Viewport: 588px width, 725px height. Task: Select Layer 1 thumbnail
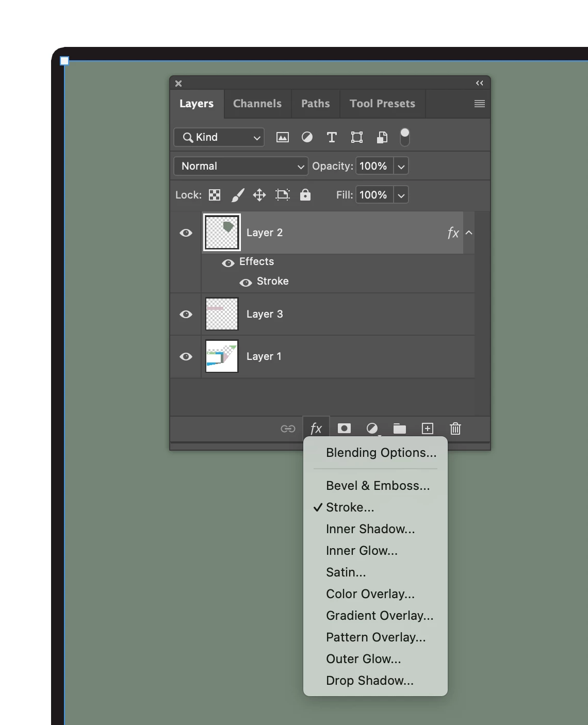(x=222, y=356)
